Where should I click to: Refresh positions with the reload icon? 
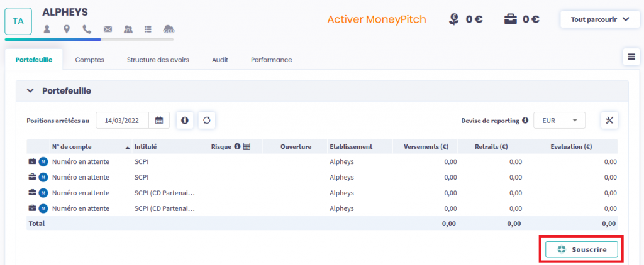207,121
